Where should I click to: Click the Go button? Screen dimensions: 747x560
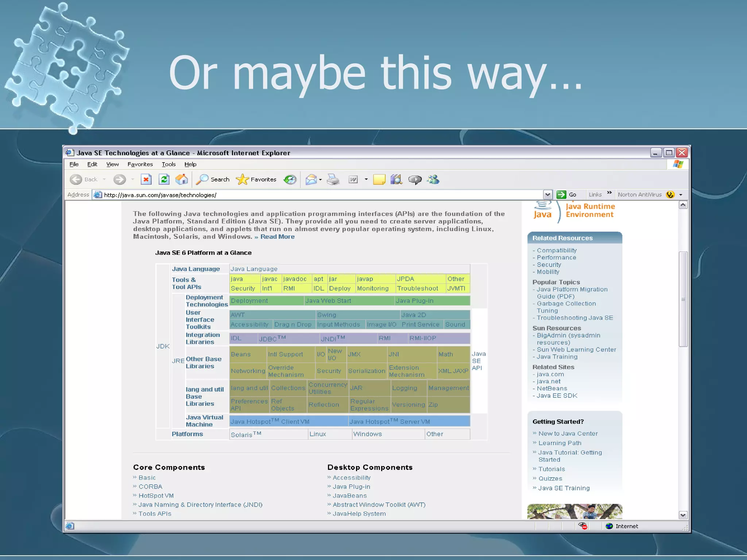point(566,195)
